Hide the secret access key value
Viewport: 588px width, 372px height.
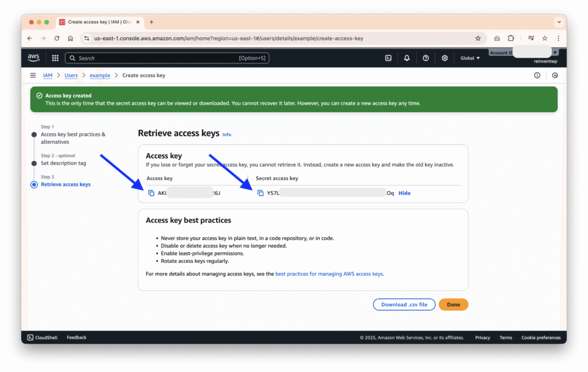tap(404, 193)
